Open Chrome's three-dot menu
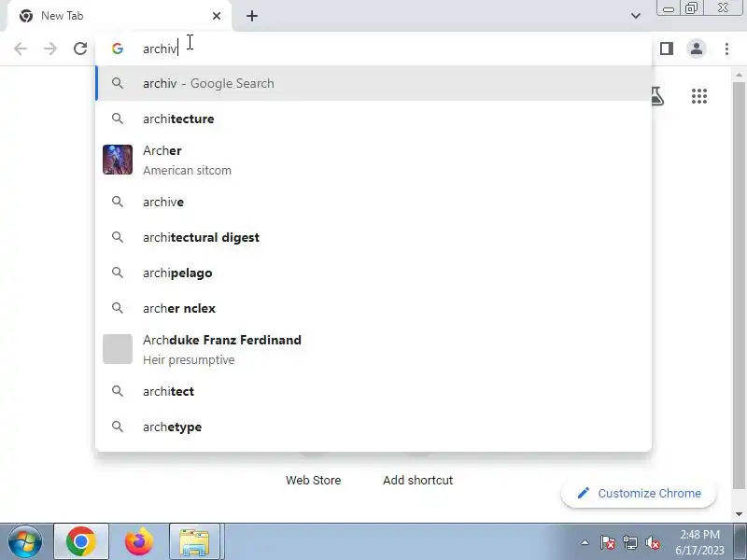 tap(726, 49)
